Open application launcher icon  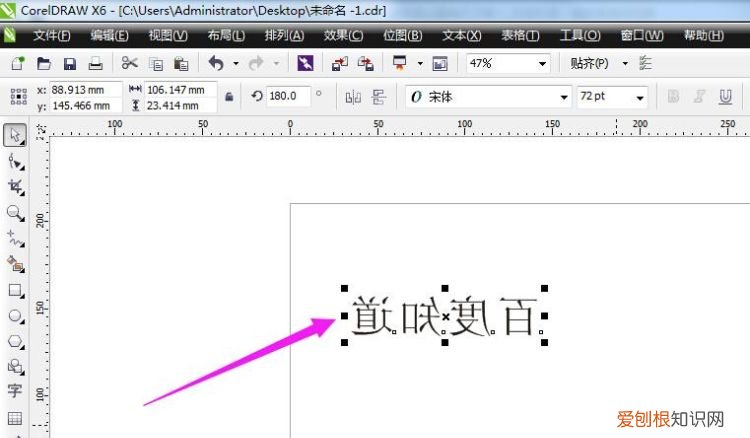(399, 63)
